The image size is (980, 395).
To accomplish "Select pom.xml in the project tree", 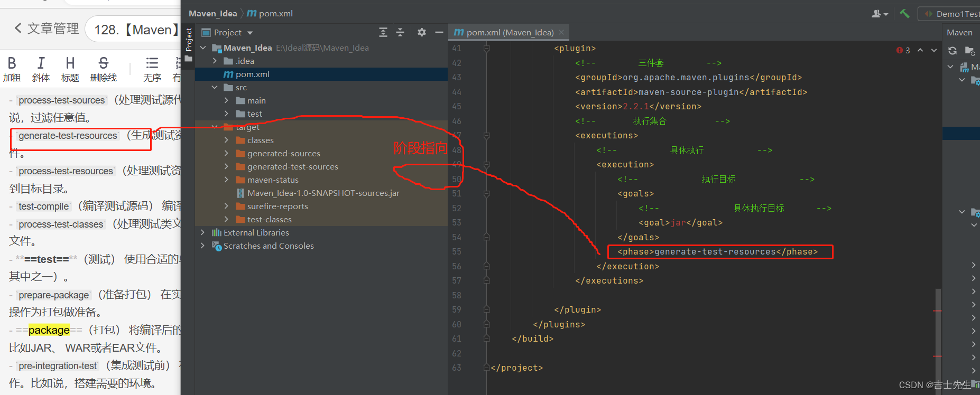I will point(321,74).
